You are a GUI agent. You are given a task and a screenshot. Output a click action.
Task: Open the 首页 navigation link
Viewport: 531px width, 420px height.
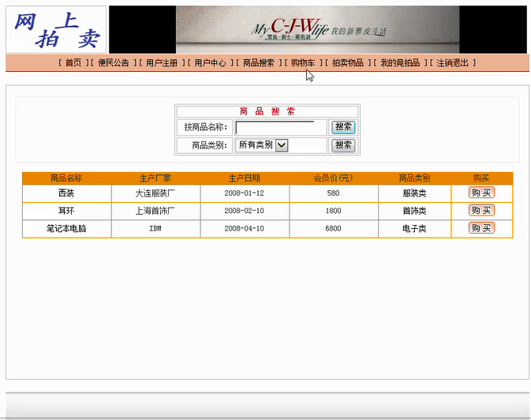pos(73,62)
